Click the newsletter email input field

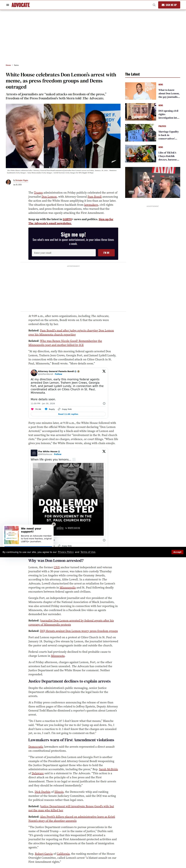[64, 253]
